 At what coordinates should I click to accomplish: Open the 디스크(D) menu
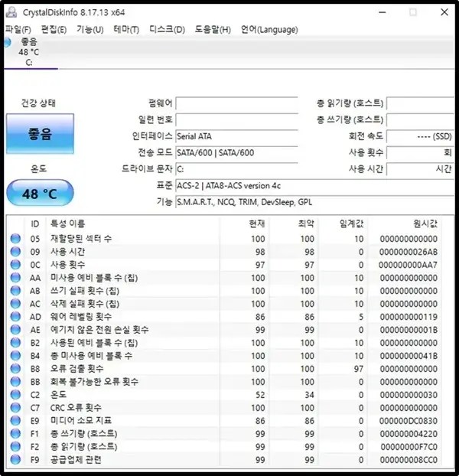coord(167,29)
